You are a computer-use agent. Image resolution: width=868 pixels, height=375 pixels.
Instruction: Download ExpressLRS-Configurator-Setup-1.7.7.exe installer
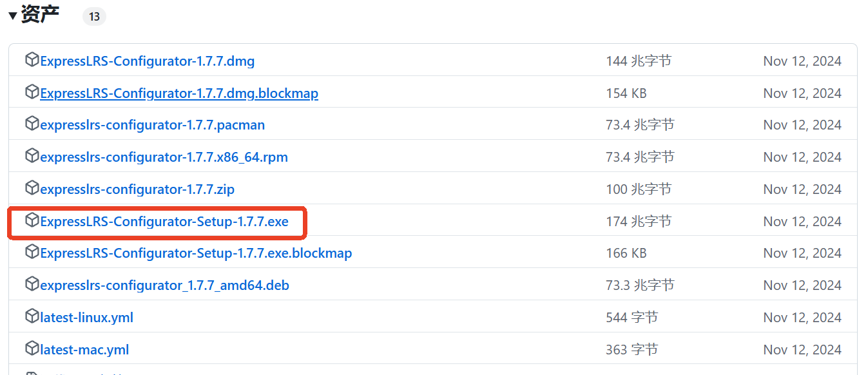(164, 222)
